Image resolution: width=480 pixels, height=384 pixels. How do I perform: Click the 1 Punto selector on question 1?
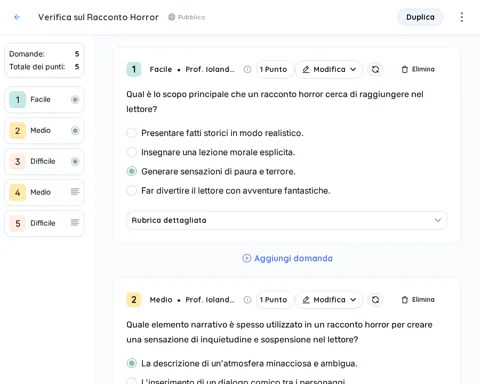(275, 69)
